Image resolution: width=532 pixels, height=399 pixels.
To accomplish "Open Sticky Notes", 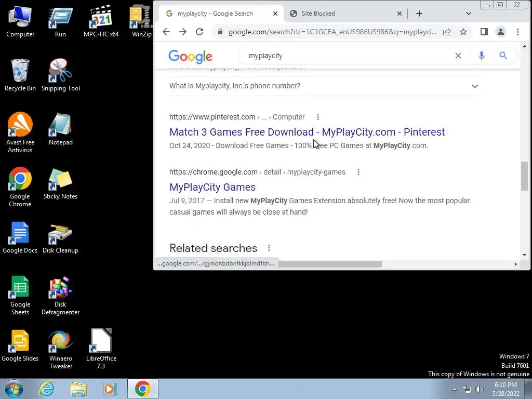I will pyautogui.click(x=60, y=183).
